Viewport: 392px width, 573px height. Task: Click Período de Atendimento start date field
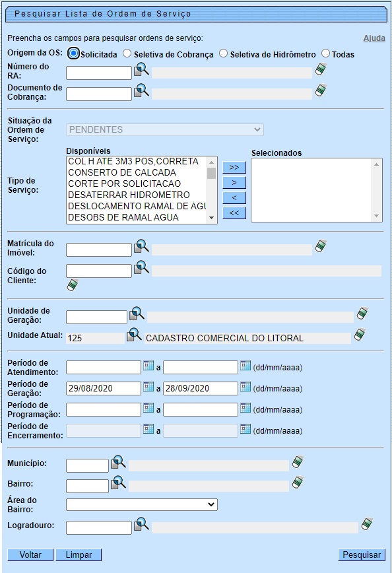pyautogui.click(x=104, y=367)
